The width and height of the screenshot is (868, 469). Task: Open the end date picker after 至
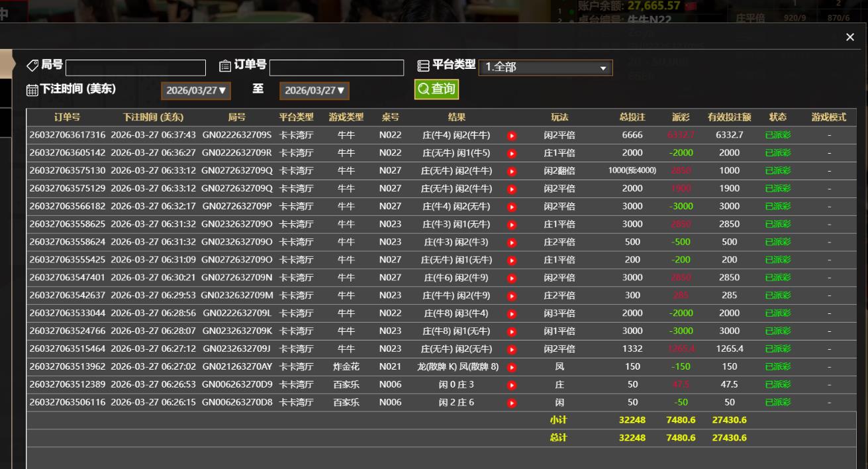click(x=314, y=91)
